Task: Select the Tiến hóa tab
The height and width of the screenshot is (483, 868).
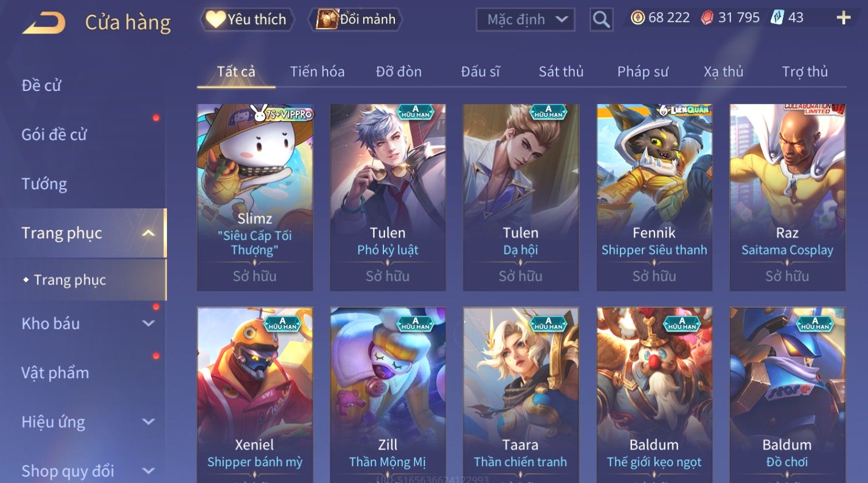Action: point(317,71)
